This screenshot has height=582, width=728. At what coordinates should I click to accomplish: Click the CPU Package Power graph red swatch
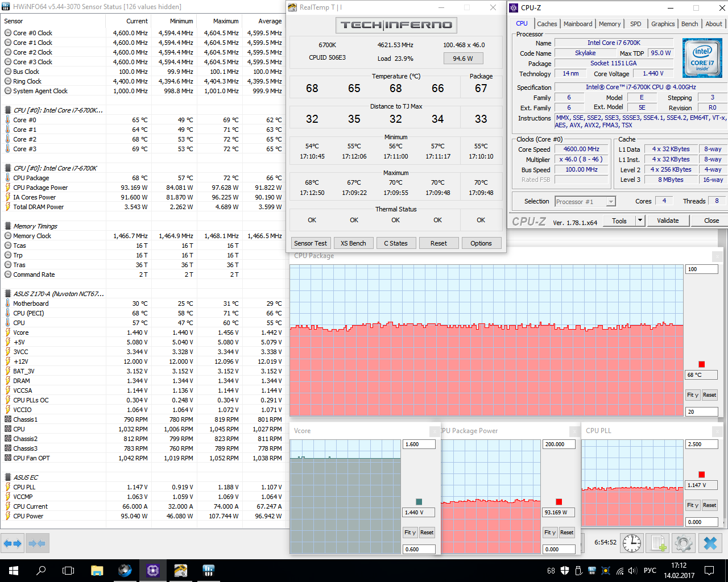[559, 502]
